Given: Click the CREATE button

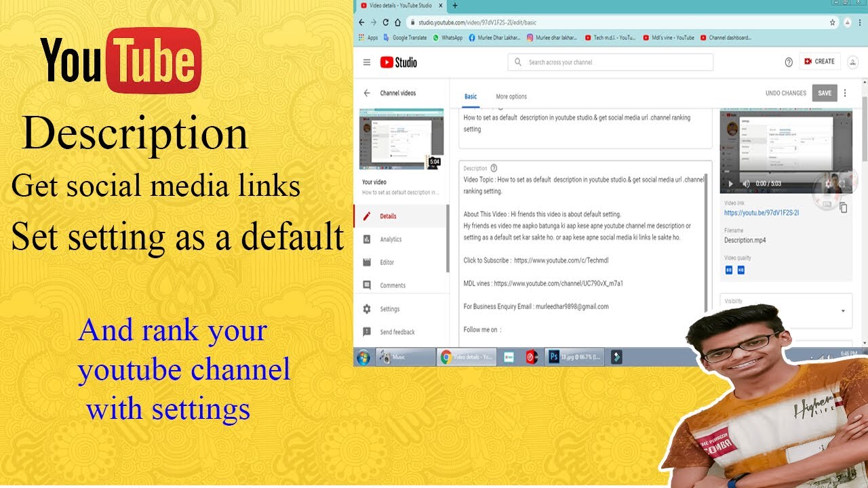Looking at the screenshot, I should pyautogui.click(x=820, y=62).
